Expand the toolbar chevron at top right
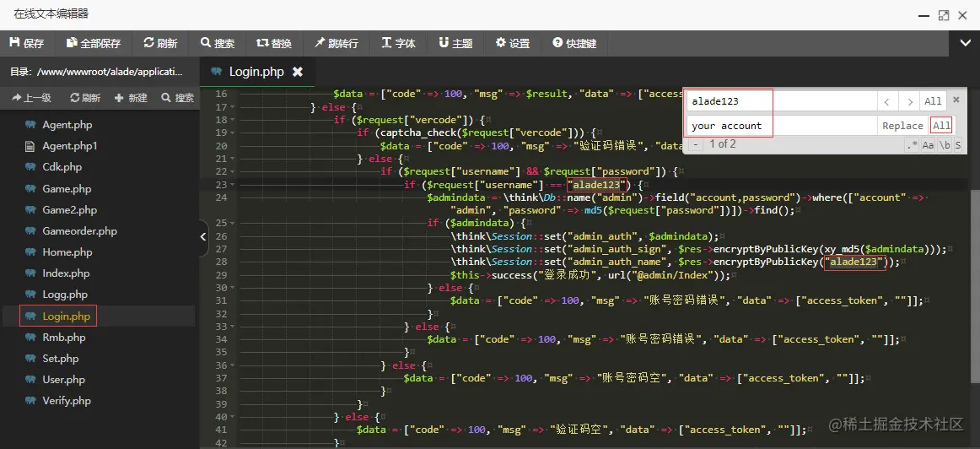Screen dimensions: 980x449 pos(965,43)
